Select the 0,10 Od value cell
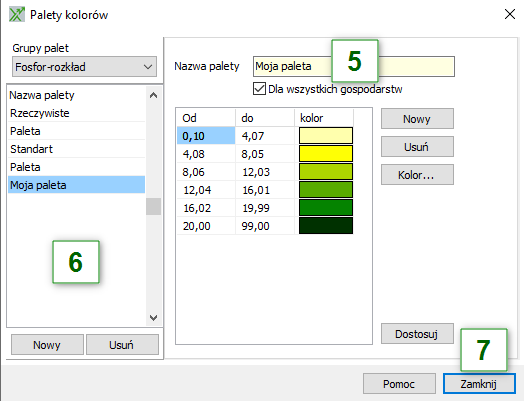This screenshot has height=401, width=524. click(x=206, y=136)
